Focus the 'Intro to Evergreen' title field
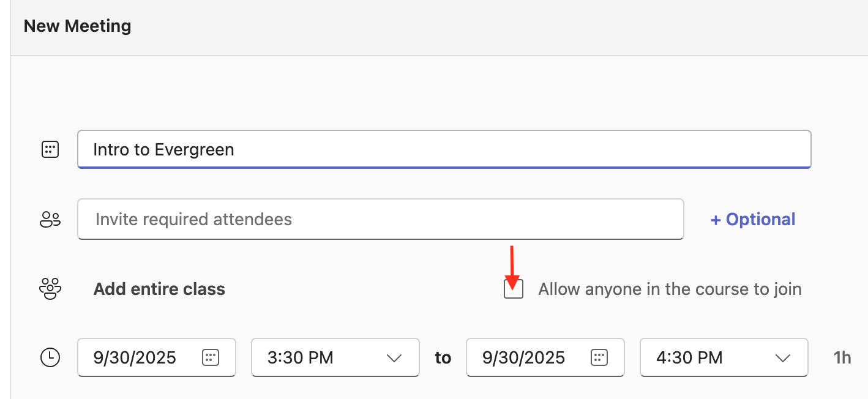Viewport: 868px width, 399px height. point(444,149)
